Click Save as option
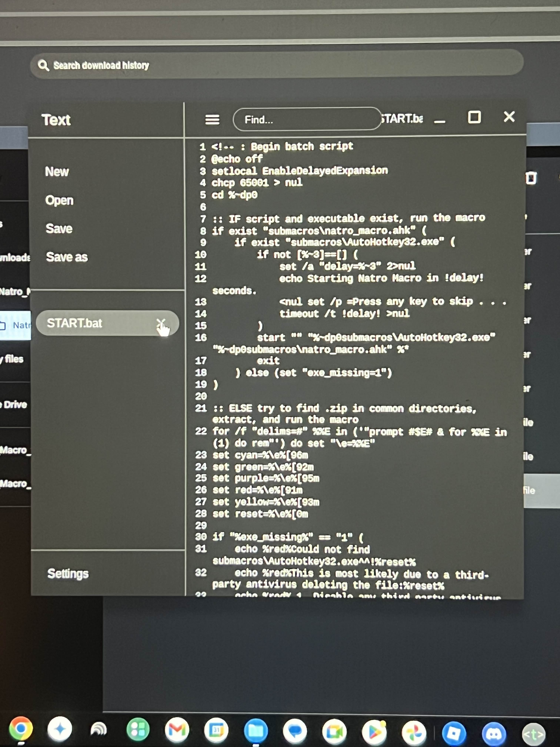This screenshot has height=747, width=560. tap(67, 257)
